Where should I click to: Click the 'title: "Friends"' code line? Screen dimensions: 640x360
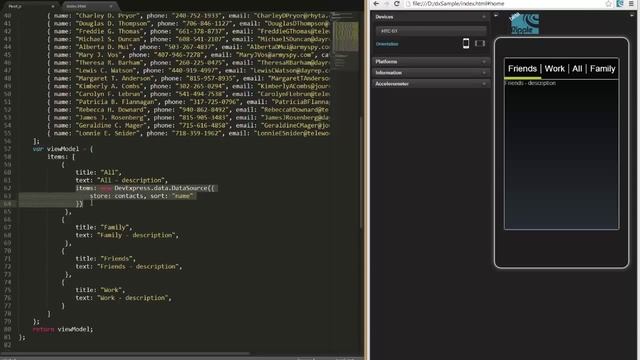point(105,259)
